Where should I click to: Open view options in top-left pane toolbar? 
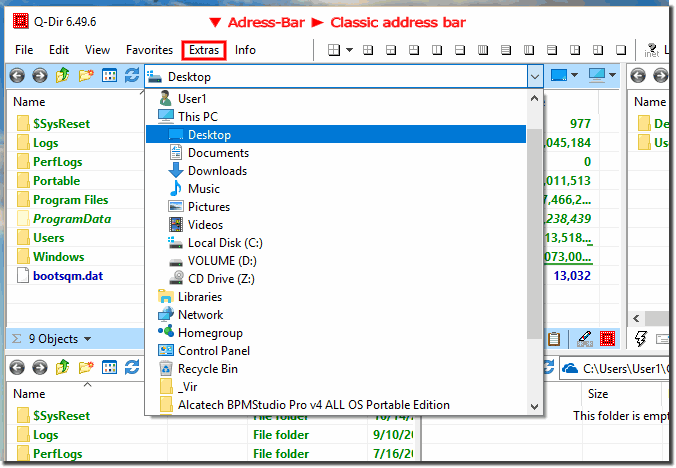109,76
